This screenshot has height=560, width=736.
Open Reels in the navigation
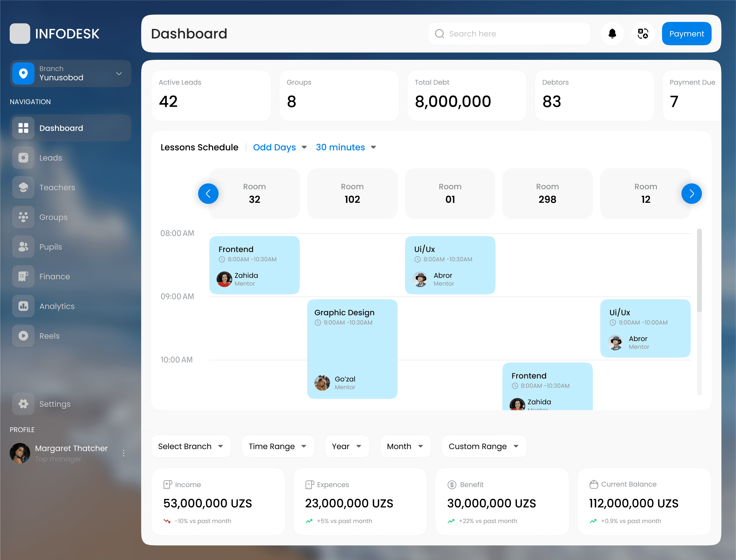[71, 336]
